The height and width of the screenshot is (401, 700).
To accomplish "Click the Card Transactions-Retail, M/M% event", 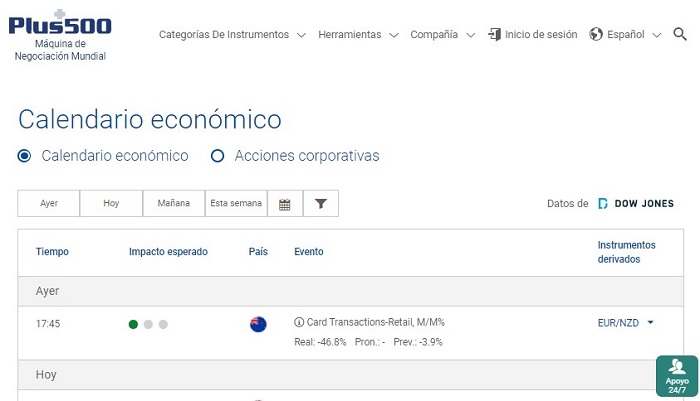I will click(x=375, y=322).
